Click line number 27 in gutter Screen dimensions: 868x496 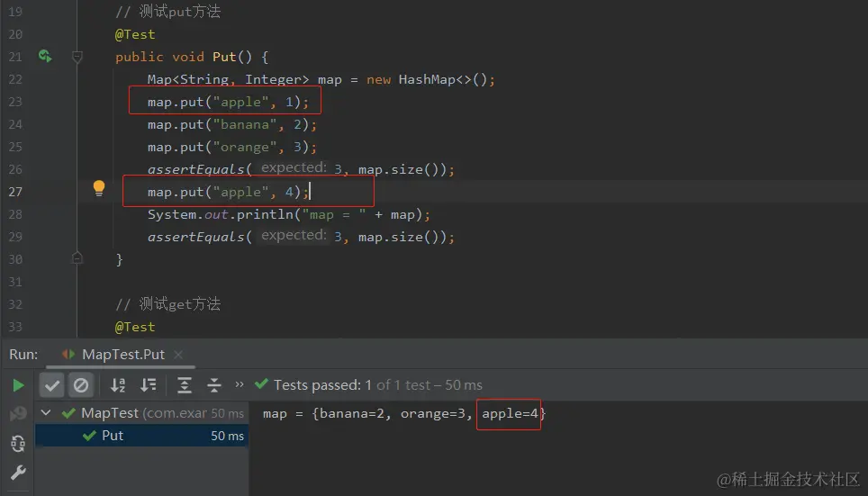[15, 192]
